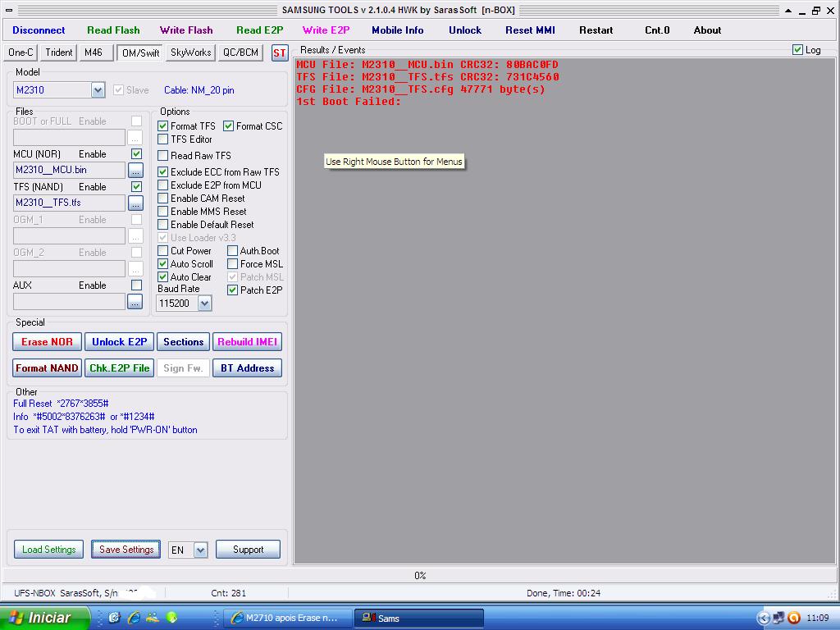The width and height of the screenshot is (840, 630).
Task: Click the network computers icon in the system tray
Action: click(x=778, y=618)
